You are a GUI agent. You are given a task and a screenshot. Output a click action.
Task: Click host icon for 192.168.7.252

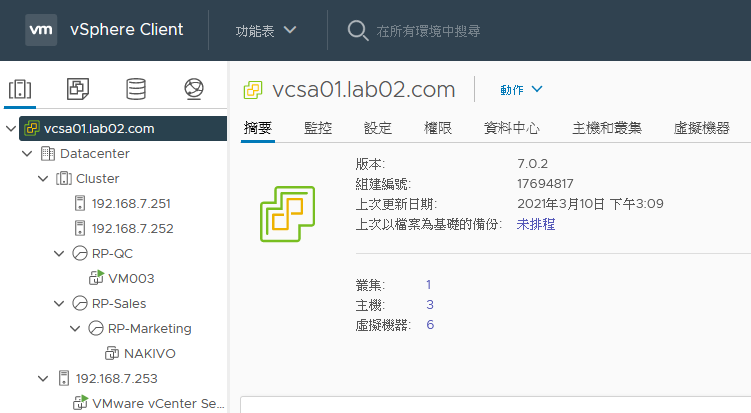point(80,228)
